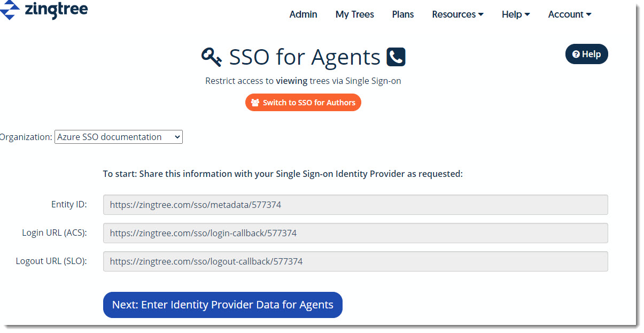Expand the Account dropdown
This screenshot has width=644, height=333.
coord(569,14)
